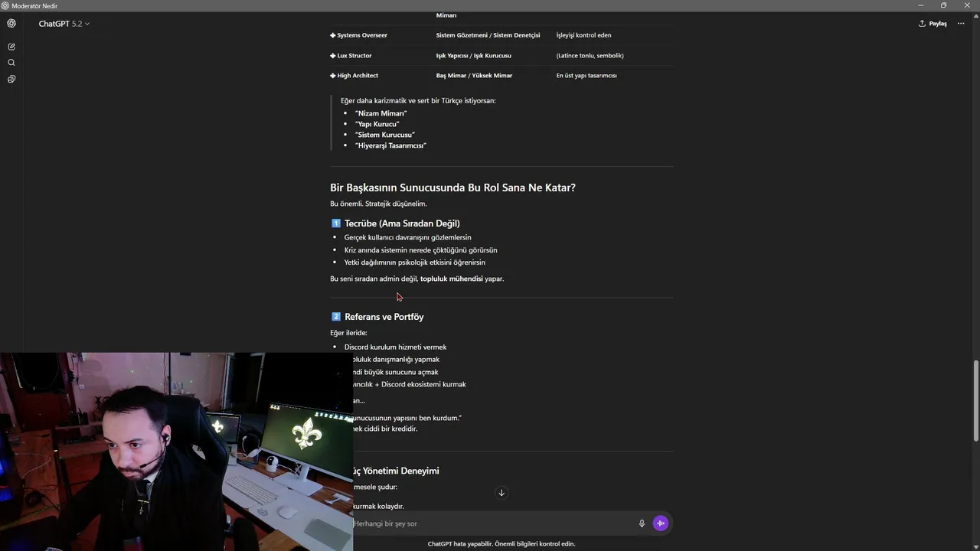
Task: Click the 'Sistem Kurucusu' bullet
Action: click(x=384, y=135)
